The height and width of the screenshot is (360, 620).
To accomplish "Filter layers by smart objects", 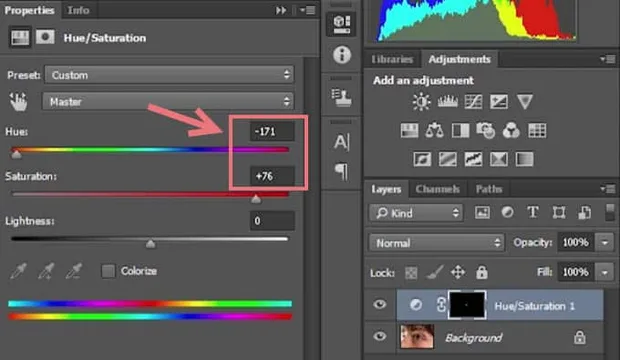I will pos(584,212).
